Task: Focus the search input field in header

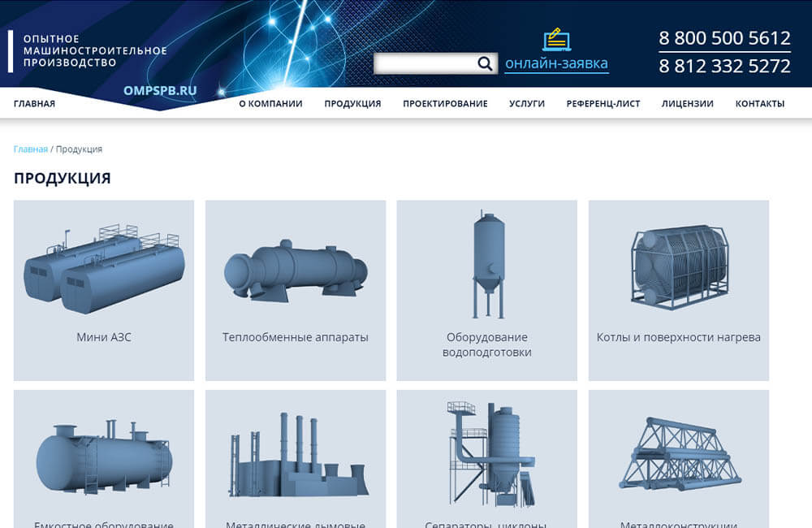Action: [x=424, y=63]
